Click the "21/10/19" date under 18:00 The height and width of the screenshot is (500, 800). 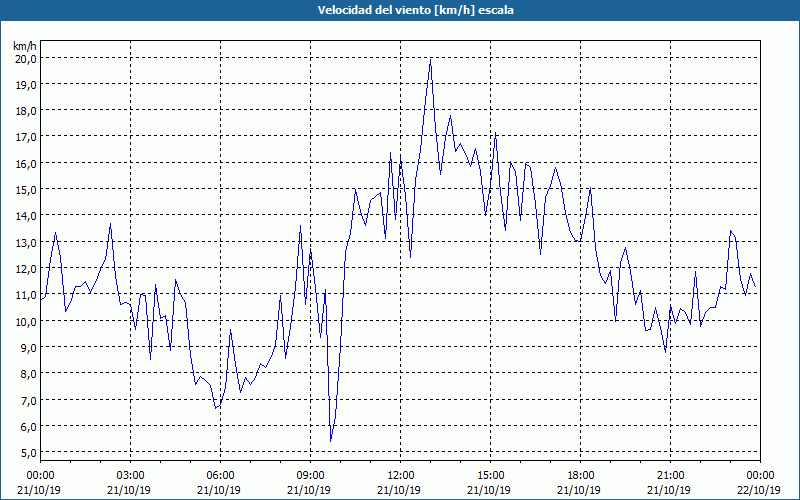(579, 490)
